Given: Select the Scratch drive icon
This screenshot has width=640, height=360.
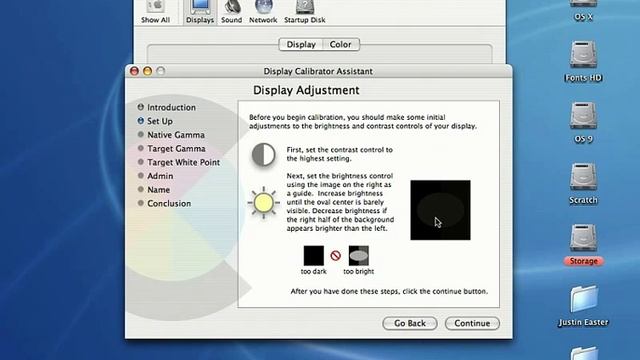Looking at the screenshot, I should [583, 177].
